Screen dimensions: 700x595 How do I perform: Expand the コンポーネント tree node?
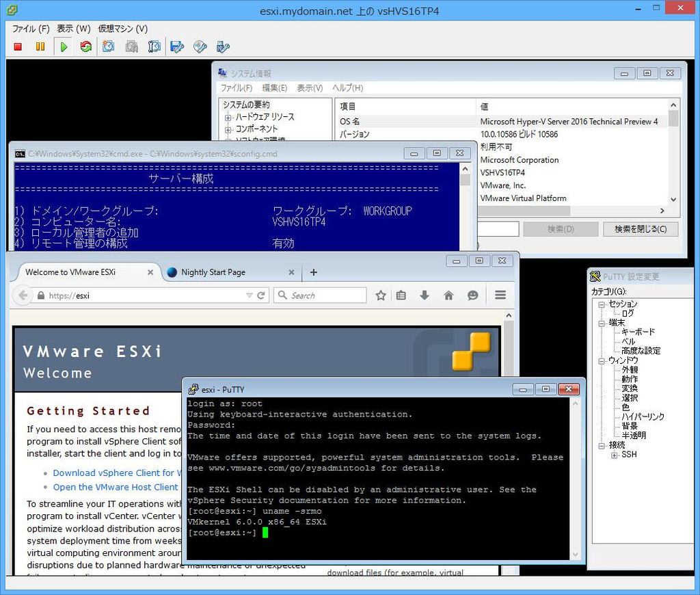click(228, 129)
